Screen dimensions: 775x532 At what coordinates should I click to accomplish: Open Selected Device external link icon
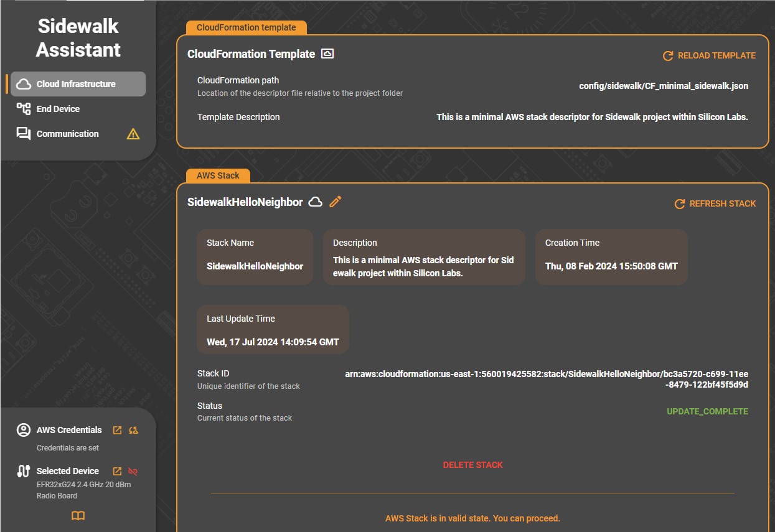117,471
